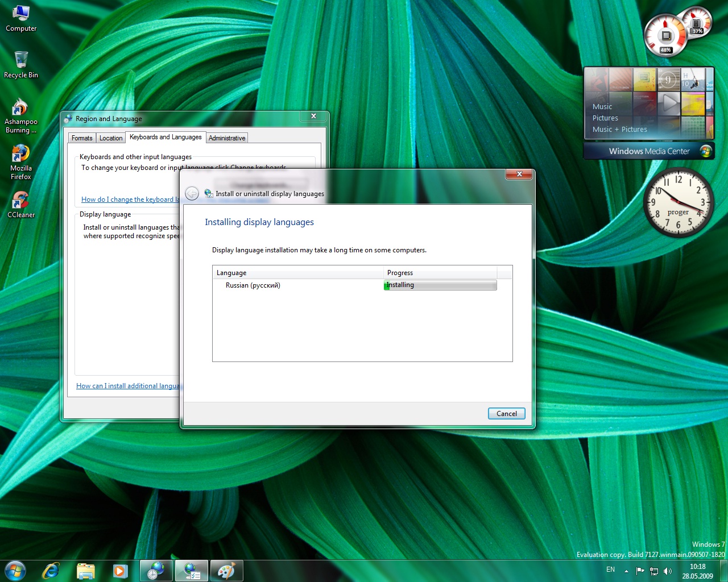This screenshot has width=728, height=582.
Task: Open Windows Explorer folder taskbar icon
Action: pyautogui.click(x=85, y=571)
